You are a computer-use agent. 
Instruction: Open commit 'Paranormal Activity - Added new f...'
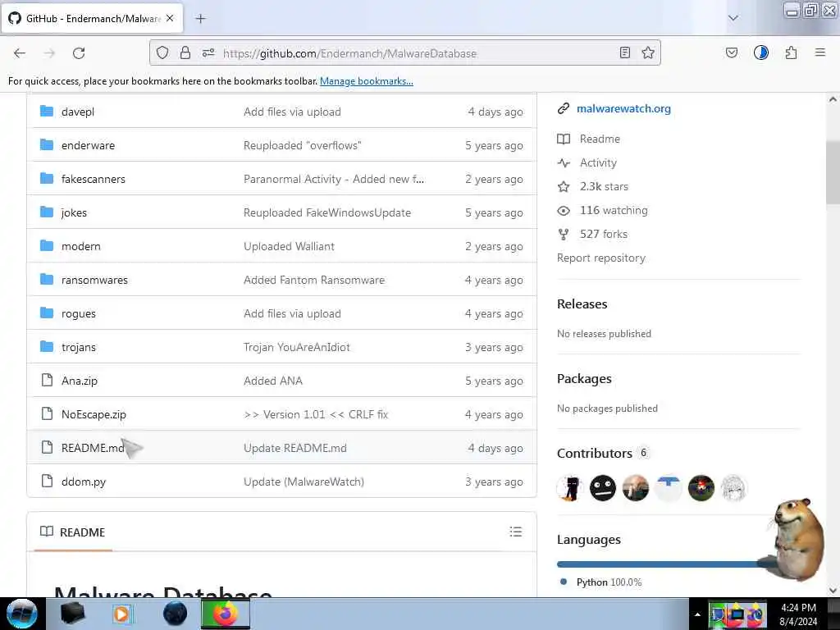coord(334,179)
